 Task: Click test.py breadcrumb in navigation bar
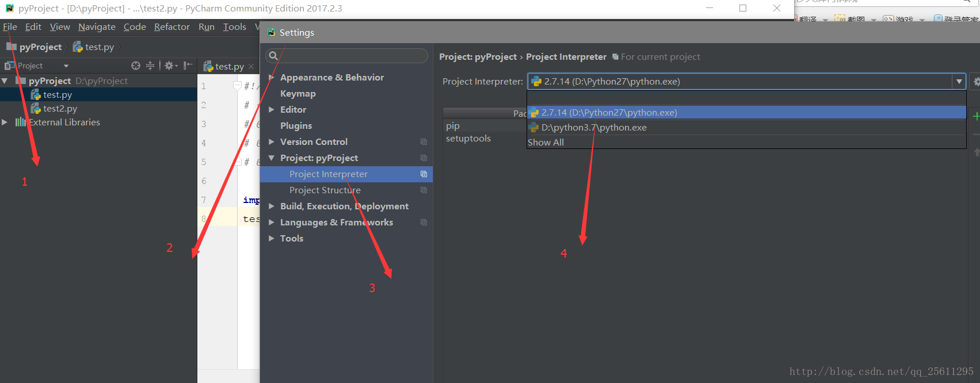coord(93,47)
